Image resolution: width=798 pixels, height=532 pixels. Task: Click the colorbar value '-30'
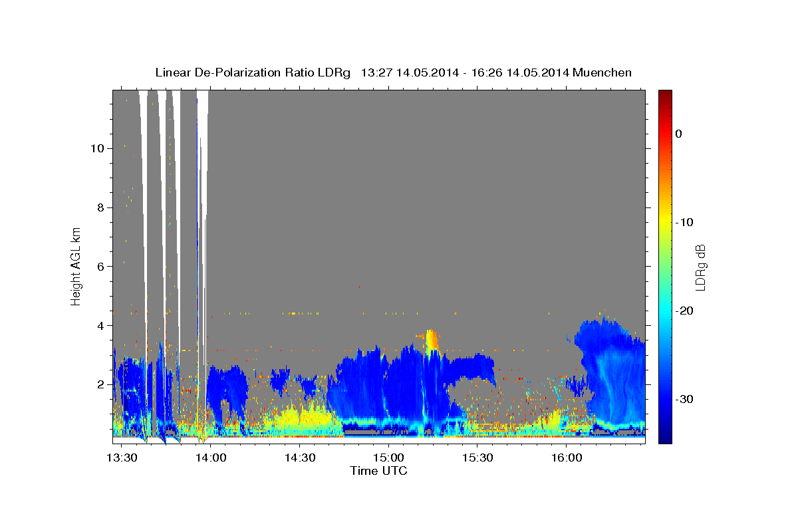(685, 399)
